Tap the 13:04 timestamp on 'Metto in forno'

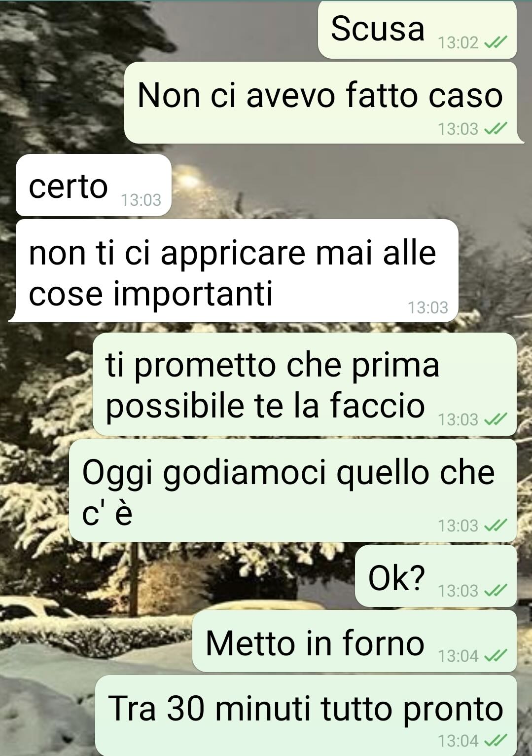coord(458,656)
